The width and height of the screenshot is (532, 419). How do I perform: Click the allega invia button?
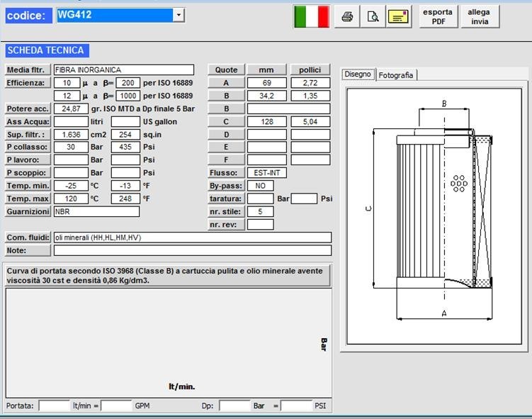480,16
